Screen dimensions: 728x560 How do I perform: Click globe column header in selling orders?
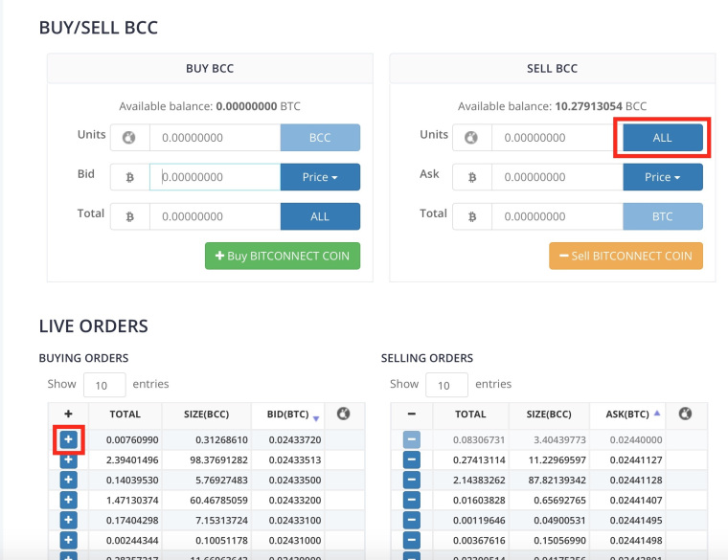pyautogui.click(x=685, y=414)
